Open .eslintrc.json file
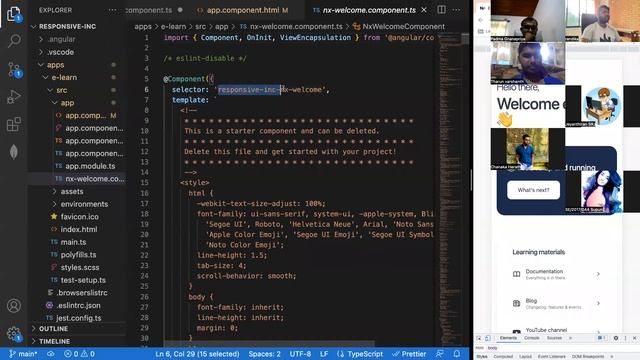Viewport: 640px width, 360px height. click(x=78, y=305)
